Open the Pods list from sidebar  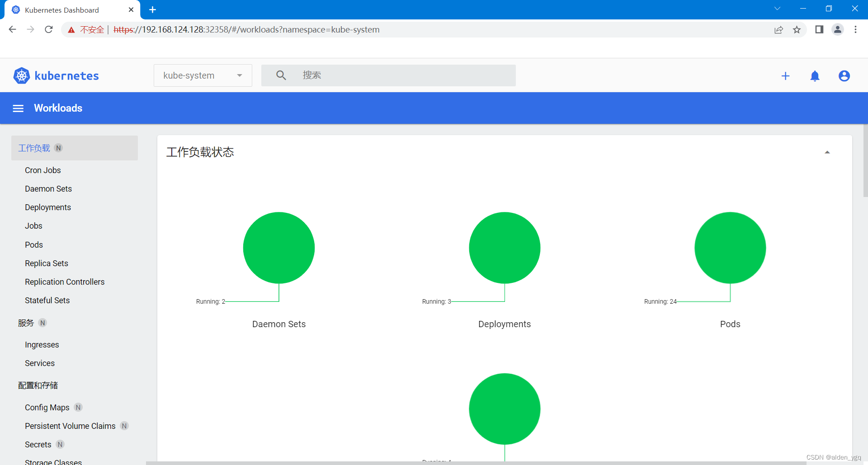point(33,244)
